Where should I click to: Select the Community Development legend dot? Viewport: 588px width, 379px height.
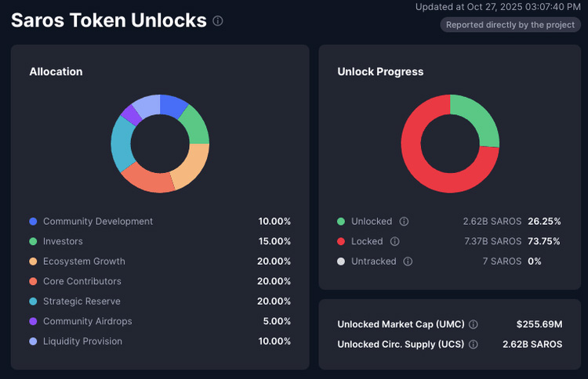coord(33,222)
